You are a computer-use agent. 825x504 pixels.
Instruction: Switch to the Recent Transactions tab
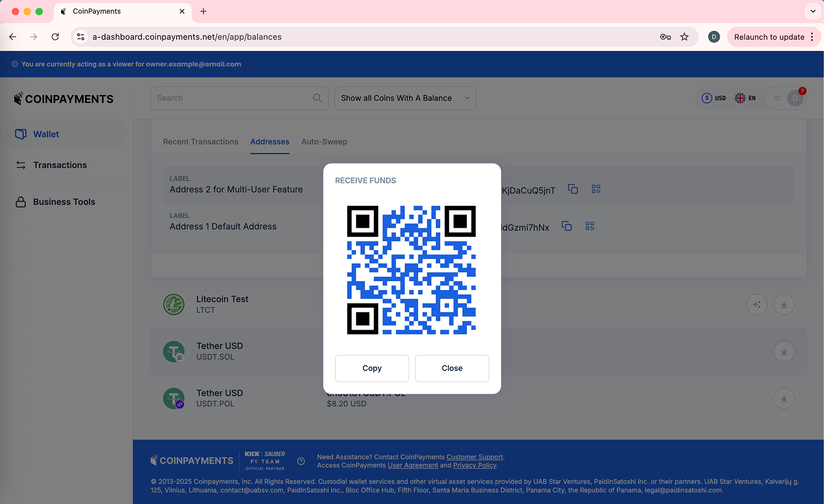[200, 142]
